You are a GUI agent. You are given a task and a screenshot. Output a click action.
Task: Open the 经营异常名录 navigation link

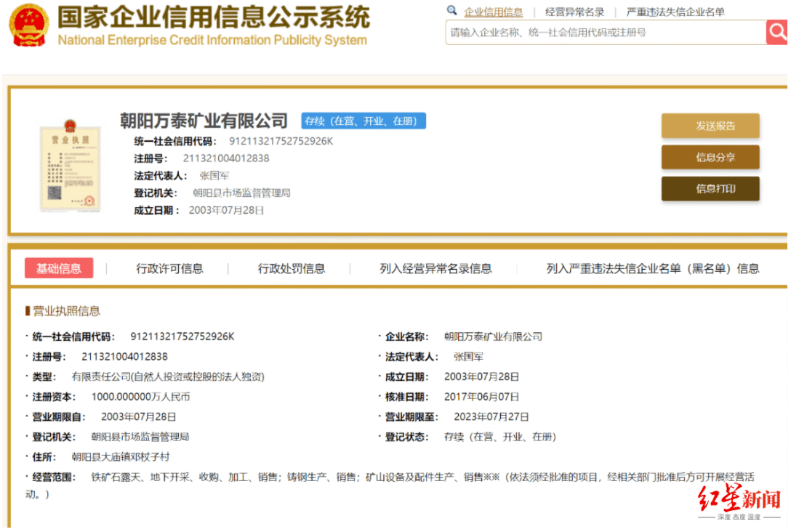(574, 12)
